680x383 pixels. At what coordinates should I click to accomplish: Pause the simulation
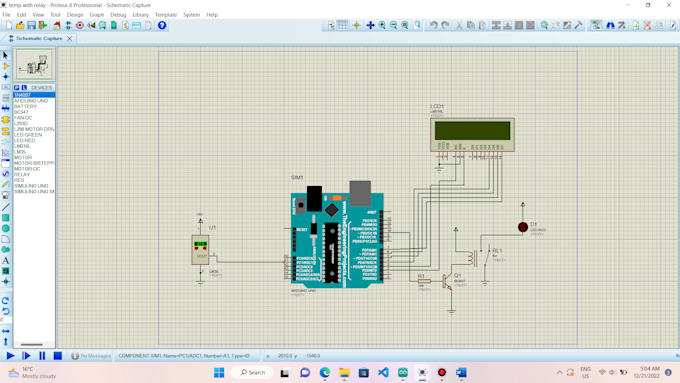42,356
